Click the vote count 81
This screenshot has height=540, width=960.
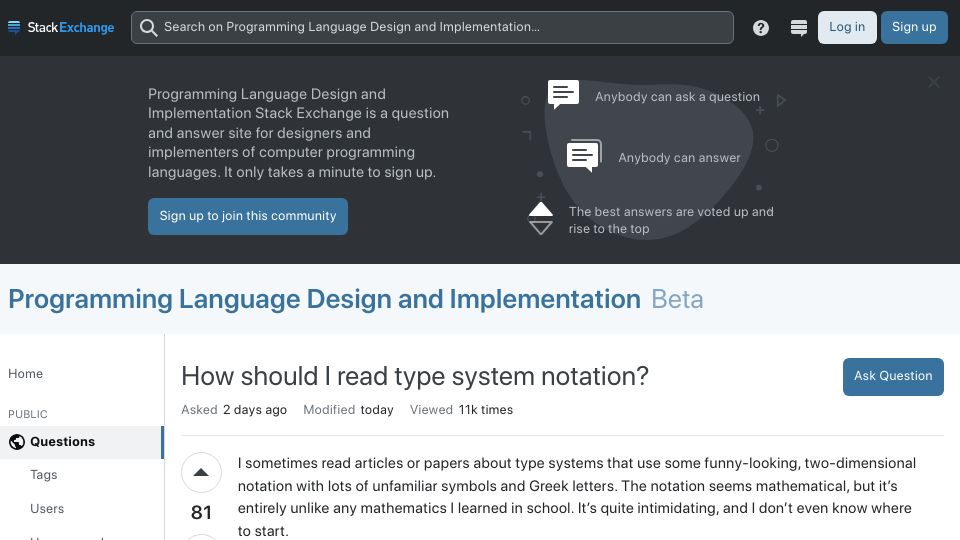(201, 512)
